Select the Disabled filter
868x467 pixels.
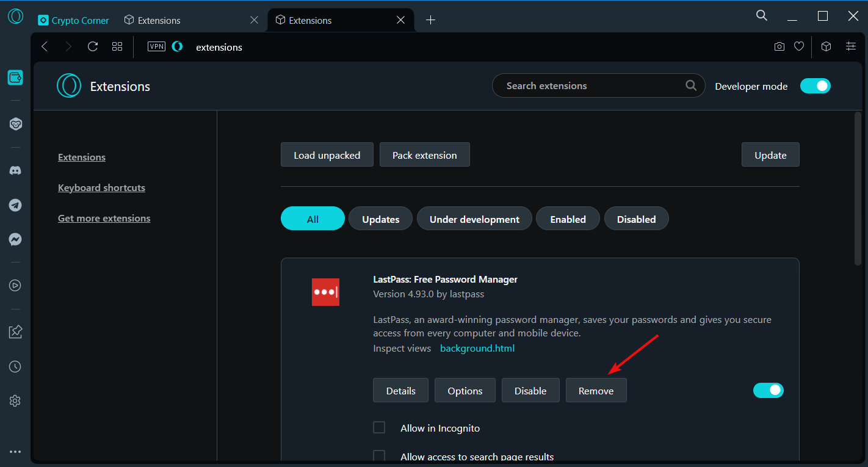[636, 219]
